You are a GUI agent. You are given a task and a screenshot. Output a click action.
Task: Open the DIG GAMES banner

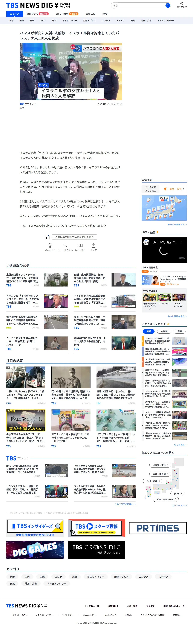tap(35, 550)
